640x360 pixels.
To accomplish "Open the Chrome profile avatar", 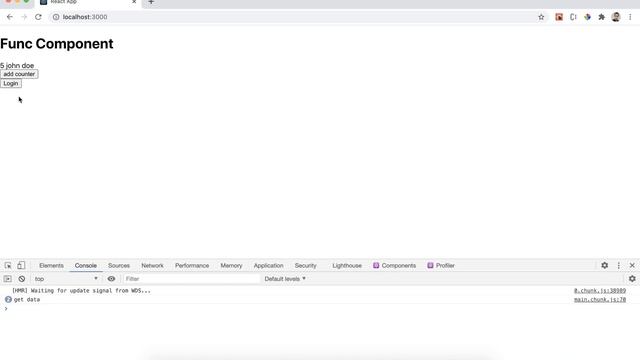I will tap(616, 17).
